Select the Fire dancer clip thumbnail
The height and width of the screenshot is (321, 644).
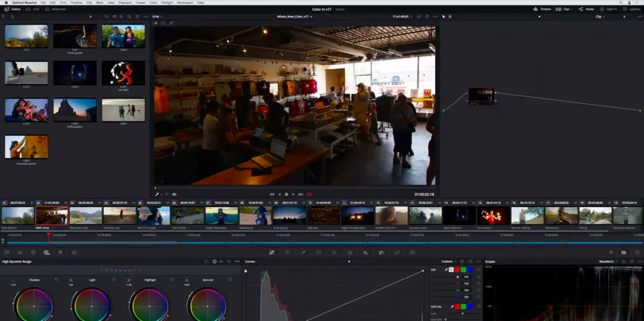click(493, 215)
